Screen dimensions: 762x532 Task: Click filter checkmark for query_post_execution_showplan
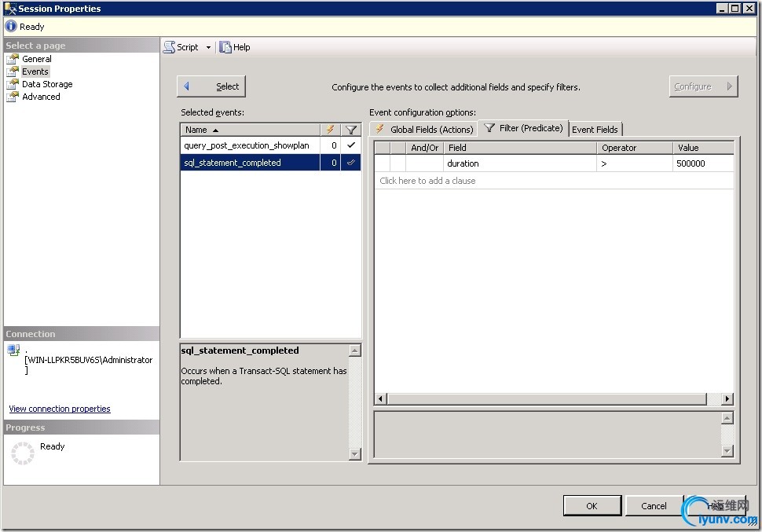click(351, 145)
